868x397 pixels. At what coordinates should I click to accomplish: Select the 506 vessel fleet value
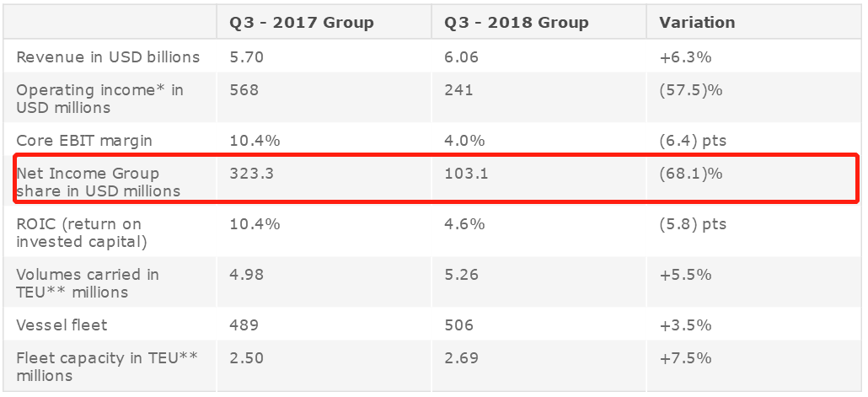pyautogui.click(x=458, y=325)
